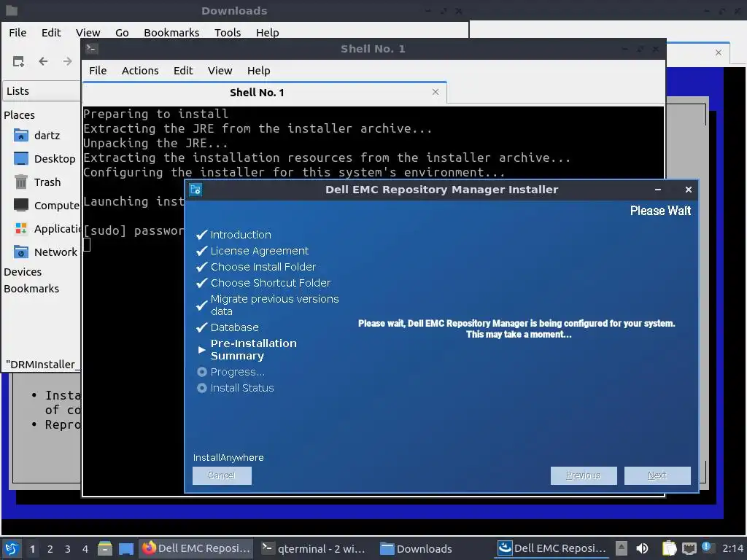Click the Install Status step radio indicator
The width and height of the screenshot is (747, 560).
click(202, 388)
